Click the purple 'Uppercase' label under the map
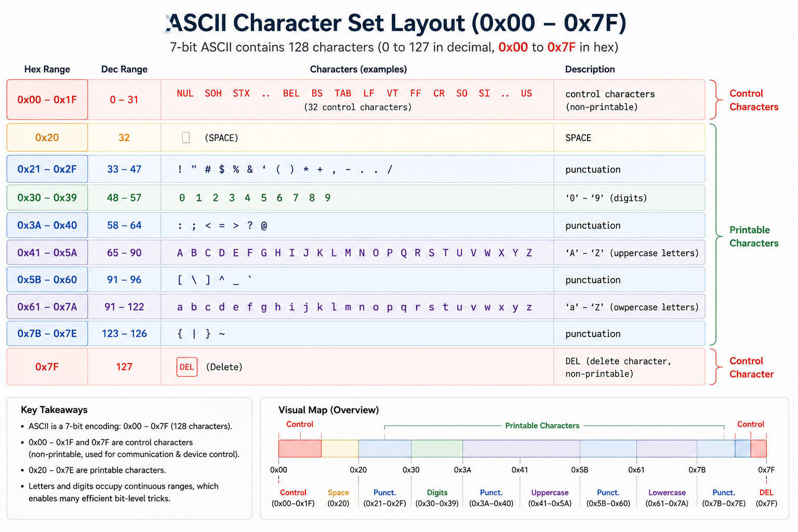This screenshot has height=532, width=798. 550,493
